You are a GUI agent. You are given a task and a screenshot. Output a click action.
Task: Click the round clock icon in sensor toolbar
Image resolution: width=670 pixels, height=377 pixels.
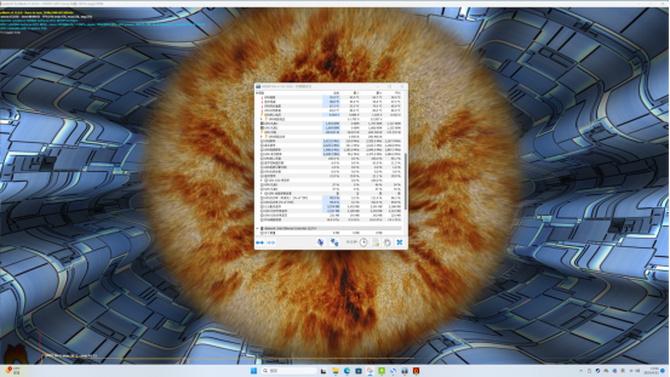click(x=363, y=242)
